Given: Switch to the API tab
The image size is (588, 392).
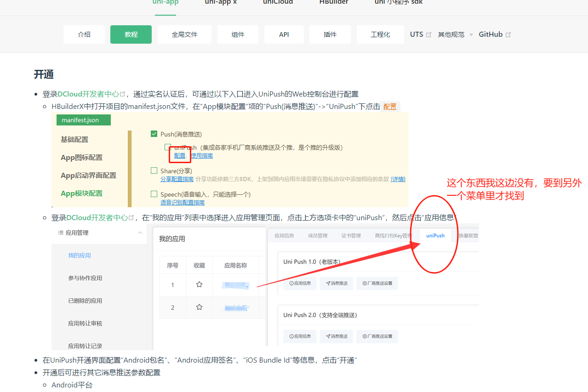Looking at the screenshot, I should (284, 34).
